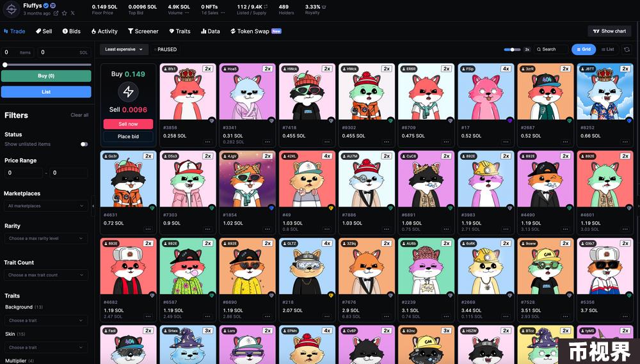Screen dimensions: 640x364
Task: Open the three-dot menu beside 1d Sales
Action: pyautogui.click(x=223, y=13)
